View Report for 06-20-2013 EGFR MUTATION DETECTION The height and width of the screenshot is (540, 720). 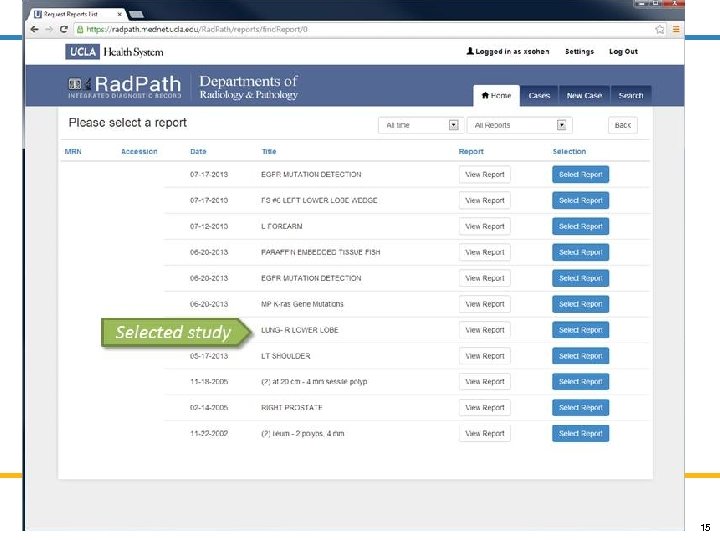tap(484, 278)
